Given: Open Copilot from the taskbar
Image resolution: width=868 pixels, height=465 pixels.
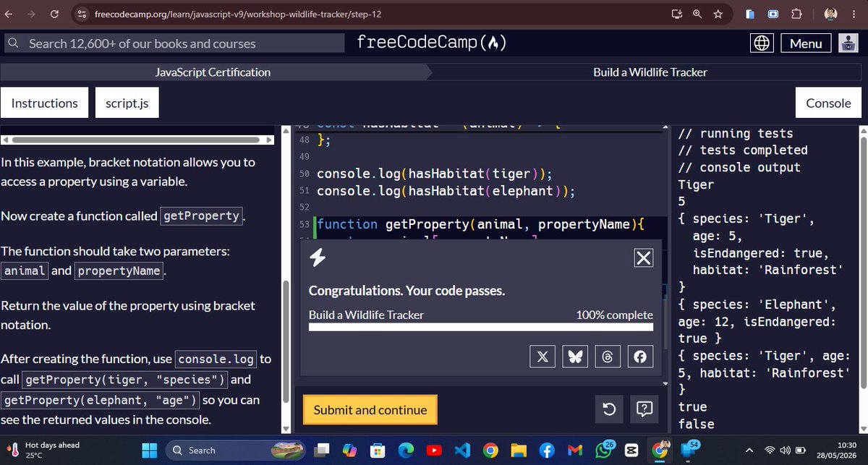Looking at the screenshot, I should 349,451.
